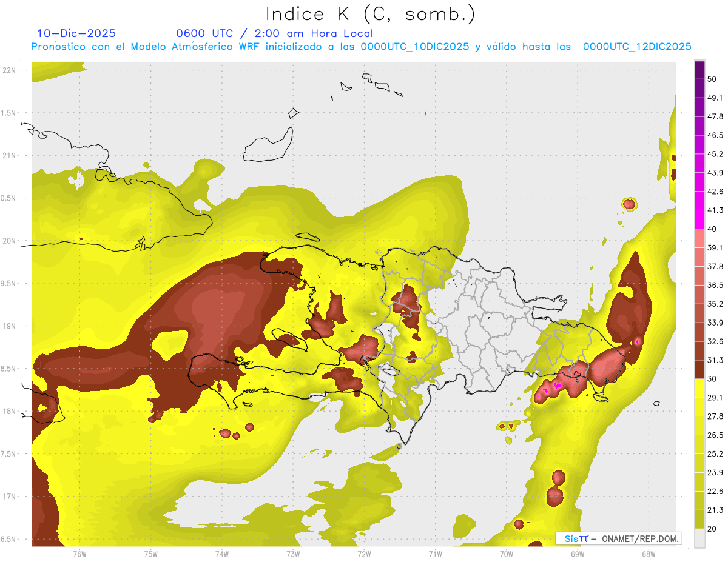Viewport: 728px width, 562px height.
Task: Click the latitude label "18N"
Action: [x=10, y=412]
